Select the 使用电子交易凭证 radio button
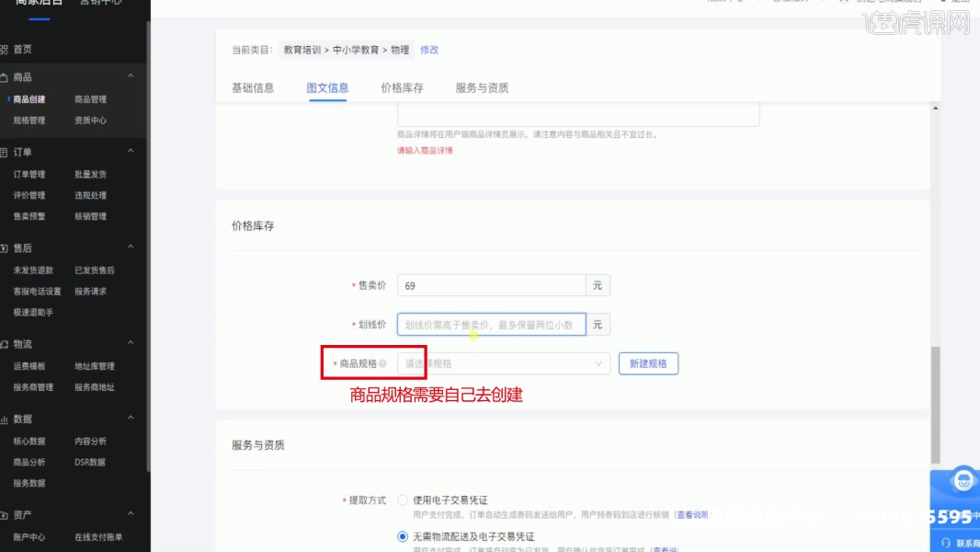The width and height of the screenshot is (980, 552). (x=403, y=500)
